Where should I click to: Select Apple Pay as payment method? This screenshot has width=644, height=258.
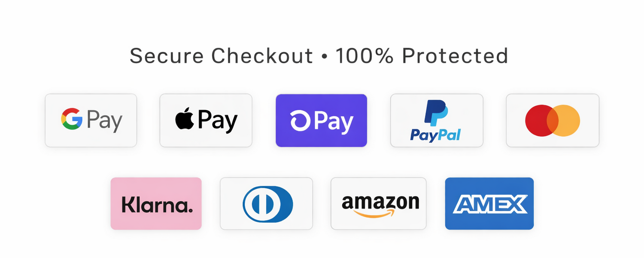(x=206, y=120)
